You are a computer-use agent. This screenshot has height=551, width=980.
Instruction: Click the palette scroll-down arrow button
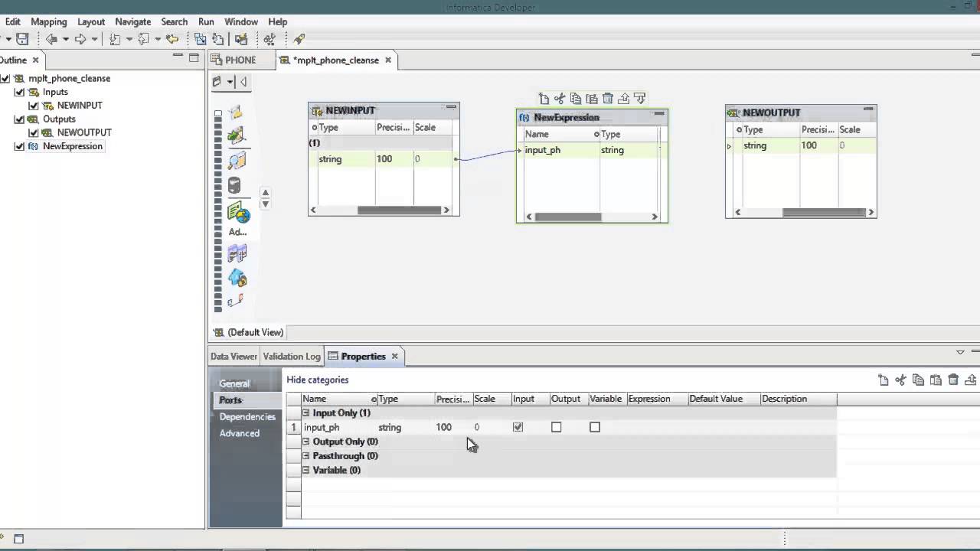coord(265,204)
